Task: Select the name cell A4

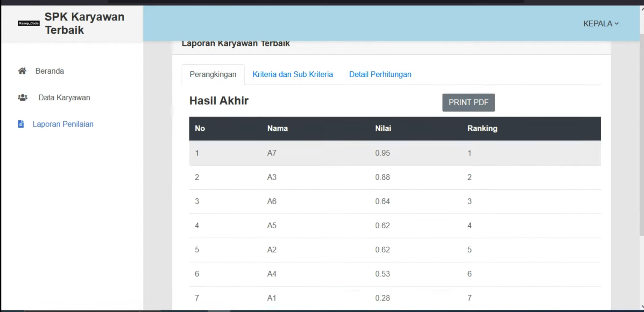Action: (x=272, y=274)
